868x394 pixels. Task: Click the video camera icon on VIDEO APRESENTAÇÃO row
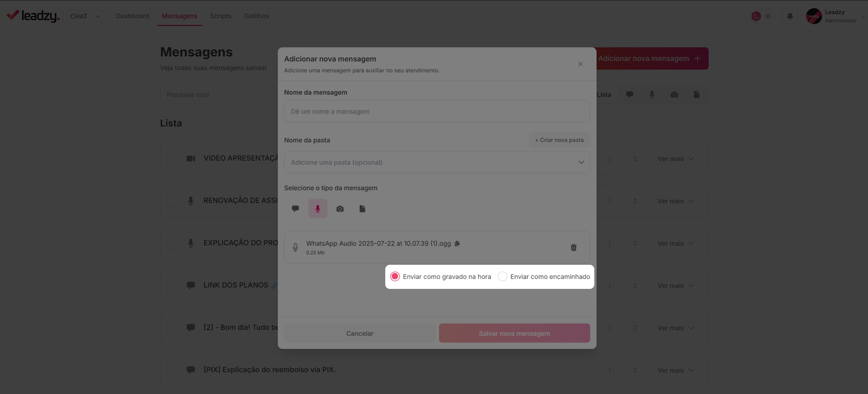(x=191, y=158)
